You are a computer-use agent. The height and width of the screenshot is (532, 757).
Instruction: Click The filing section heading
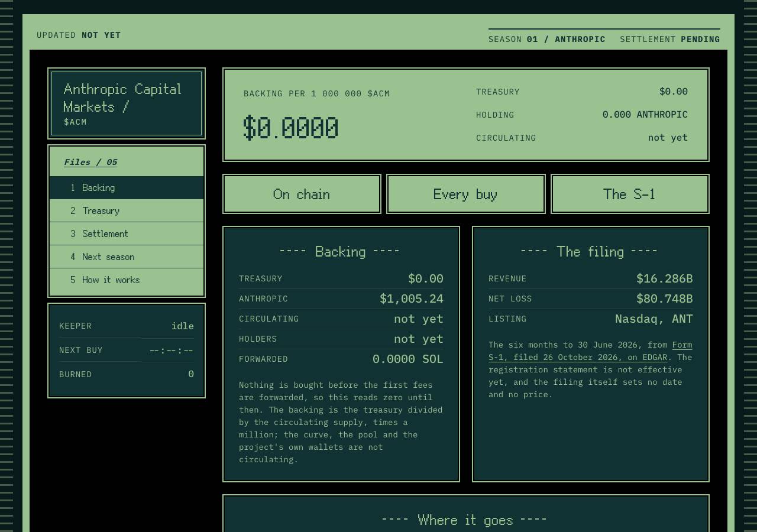tap(590, 251)
